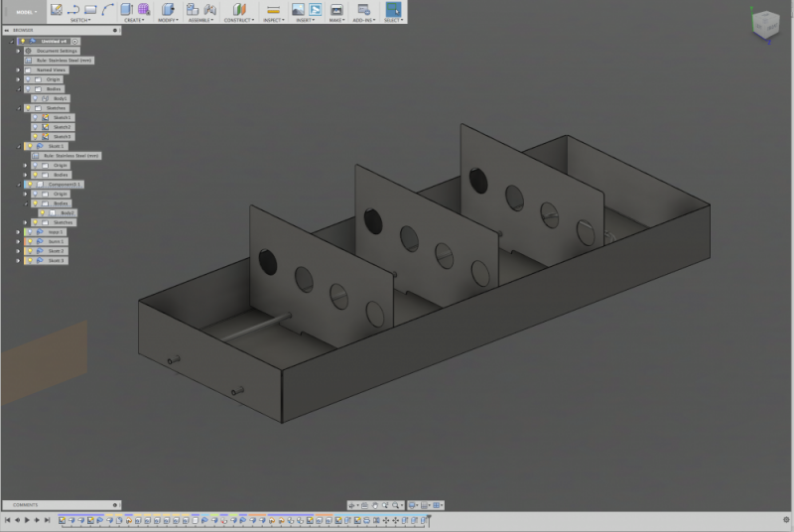
Task: Toggle visibility lightbulb of Body1
Action: [x=36, y=98]
